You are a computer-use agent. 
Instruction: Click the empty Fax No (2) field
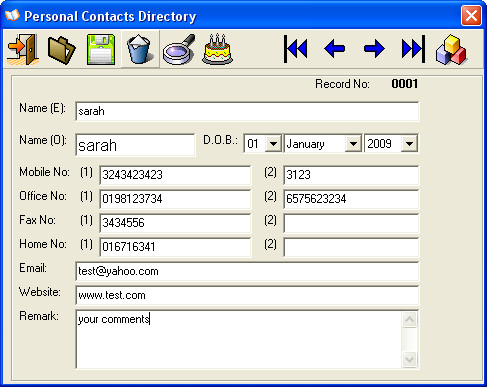[351, 223]
